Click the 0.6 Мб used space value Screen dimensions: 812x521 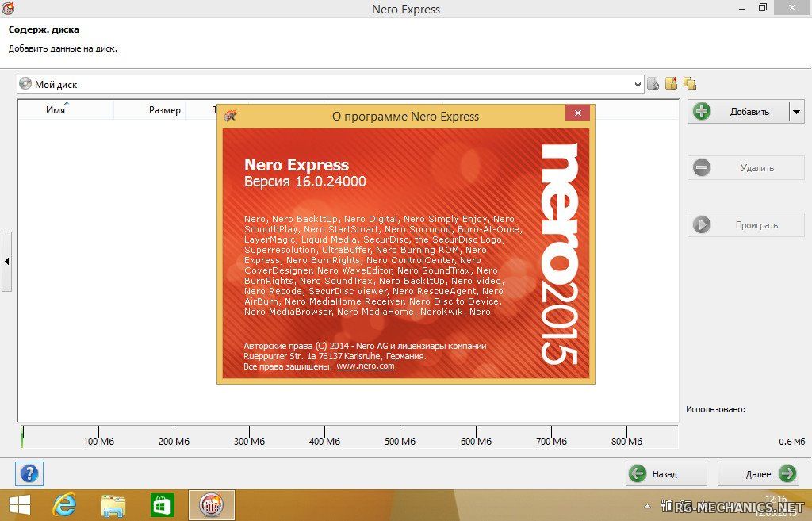[x=792, y=442]
